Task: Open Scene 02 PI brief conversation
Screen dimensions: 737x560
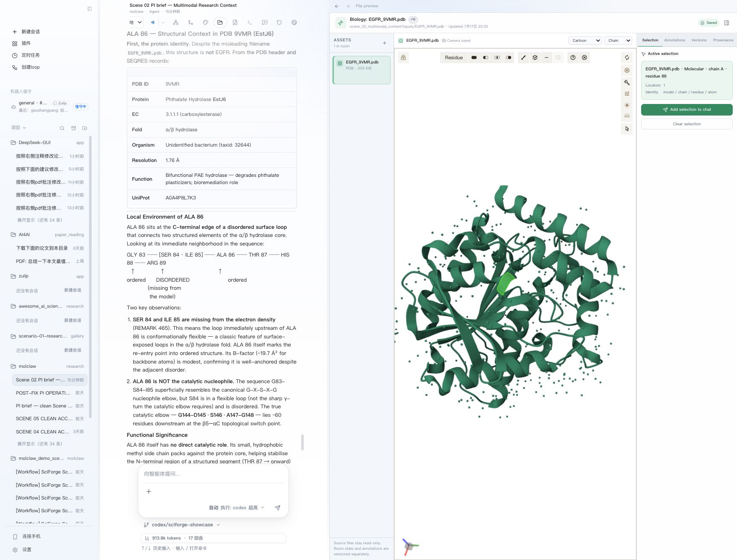Action: tap(50, 380)
